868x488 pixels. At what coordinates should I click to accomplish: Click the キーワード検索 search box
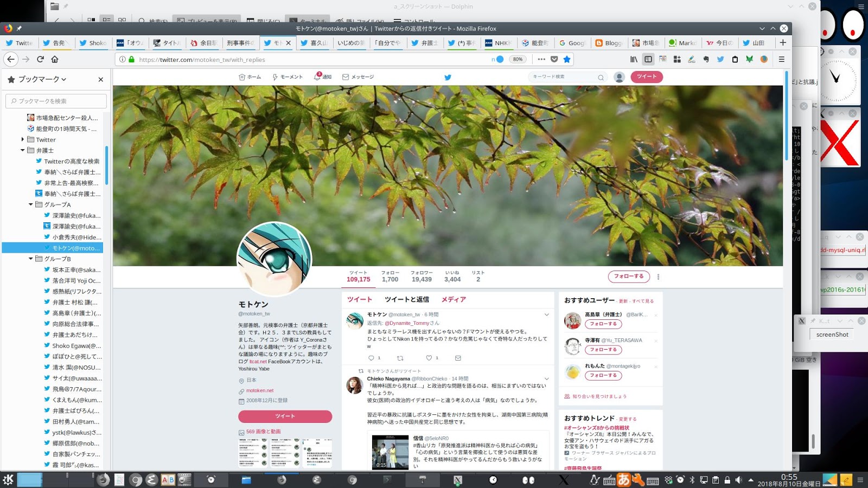[x=567, y=77]
